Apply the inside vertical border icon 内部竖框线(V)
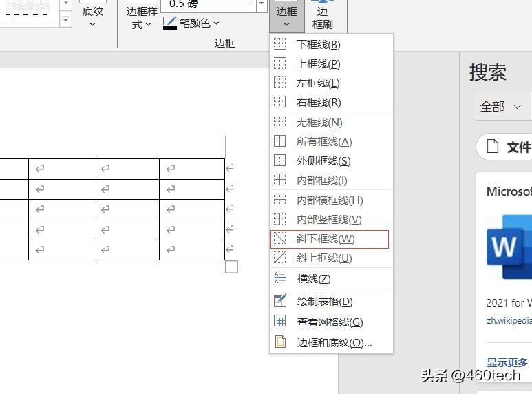The height and width of the screenshot is (394, 532). pos(280,219)
